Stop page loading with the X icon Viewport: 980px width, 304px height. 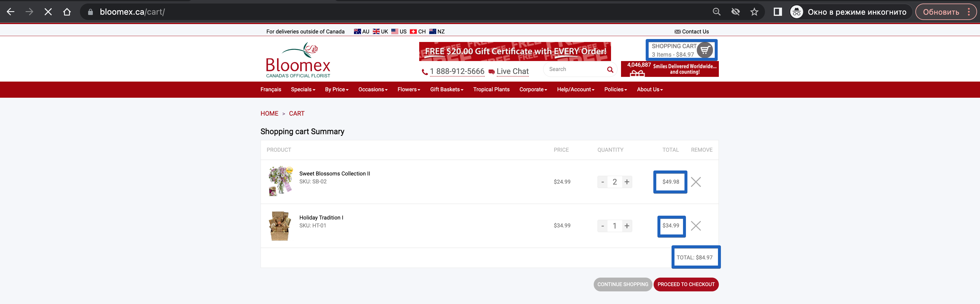point(48,12)
